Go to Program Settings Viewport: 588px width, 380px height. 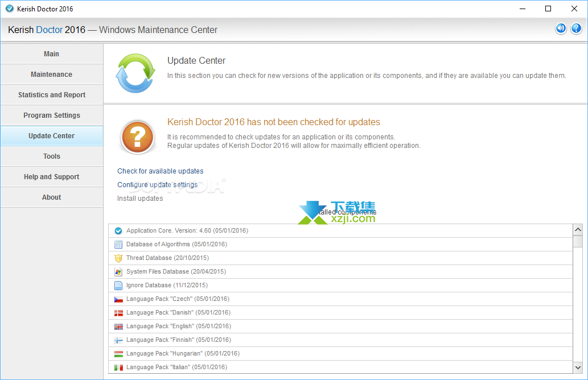(52, 115)
